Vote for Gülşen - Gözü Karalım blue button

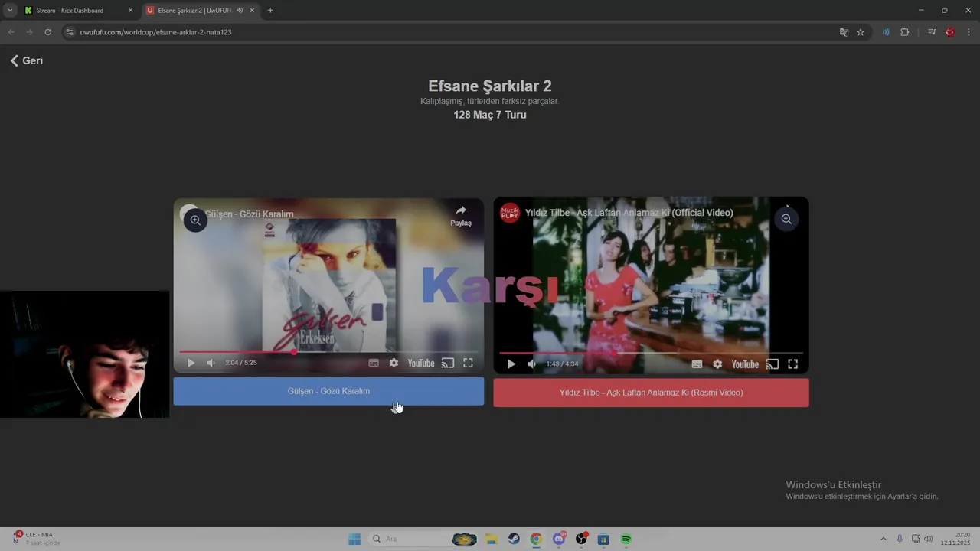328,391
